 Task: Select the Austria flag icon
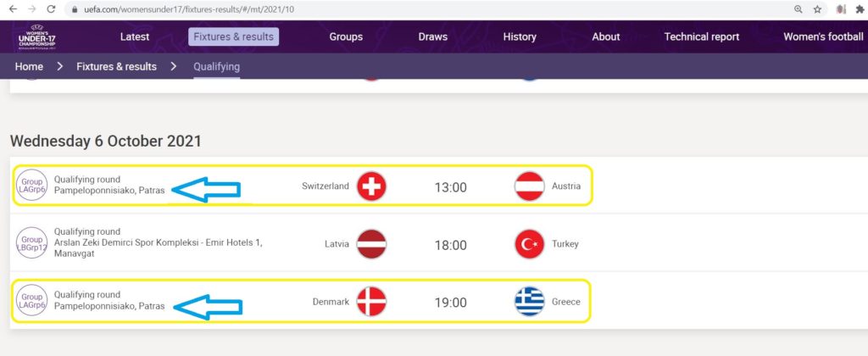pyautogui.click(x=529, y=186)
